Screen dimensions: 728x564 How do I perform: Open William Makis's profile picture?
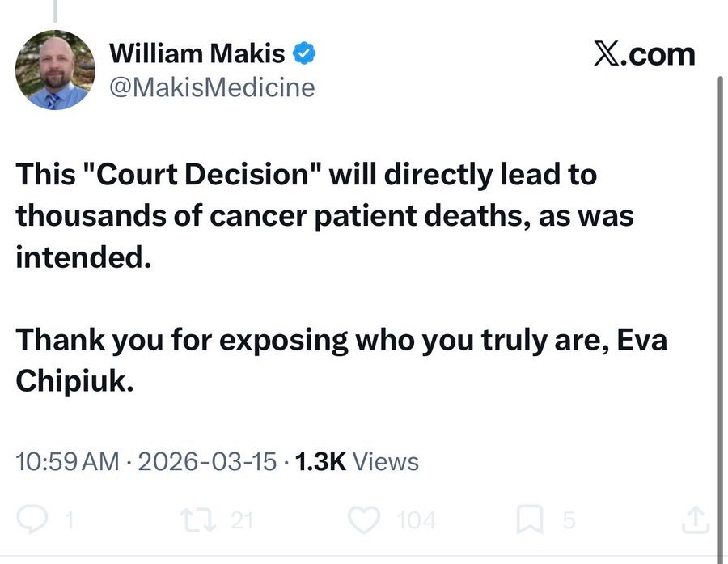tap(56, 70)
